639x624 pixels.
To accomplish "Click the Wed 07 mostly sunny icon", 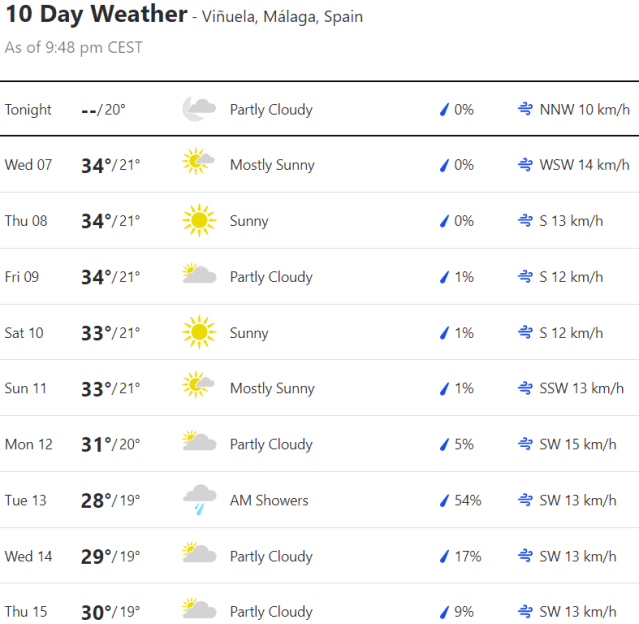I will point(198,164).
